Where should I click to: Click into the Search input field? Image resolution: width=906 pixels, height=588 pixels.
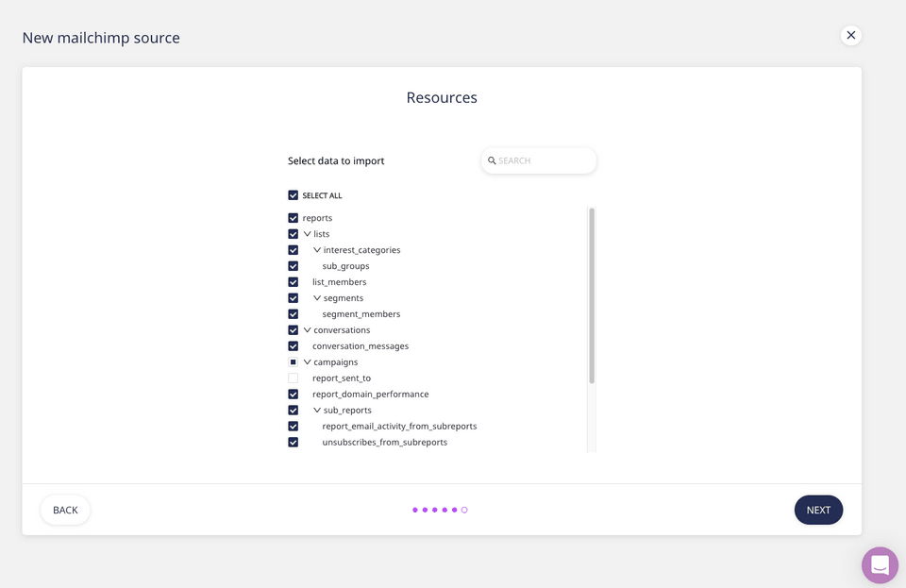[x=543, y=160]
